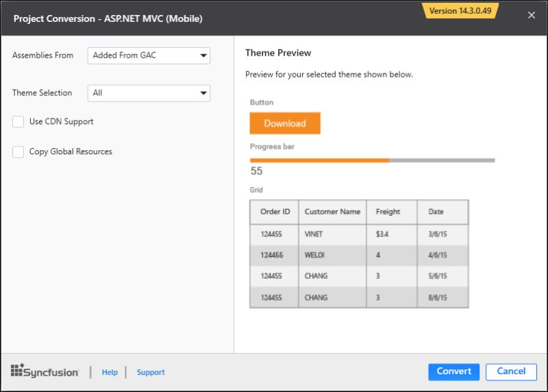
Task: Click the Convert button
Action: [453, 371]
